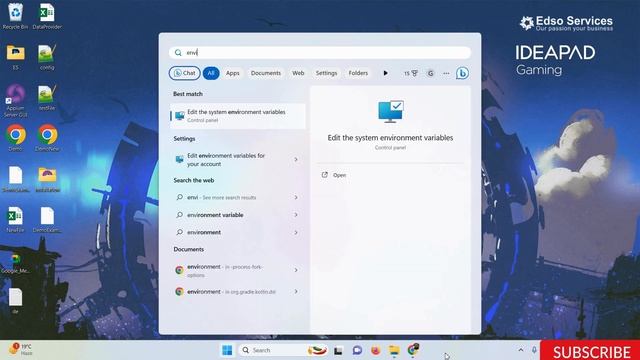The height and width of the screenshot is (360, 640).
Task: Expand chevron beside 'environment' web suggestion
Action: 296,232
